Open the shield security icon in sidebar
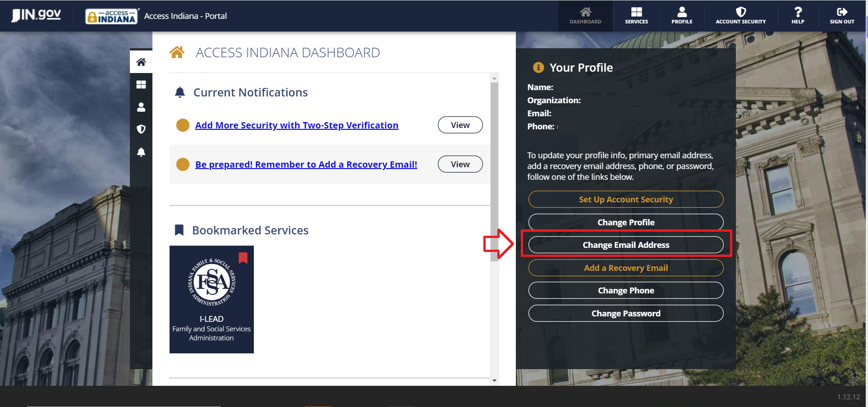868x407 pixels. pos(141,129)
